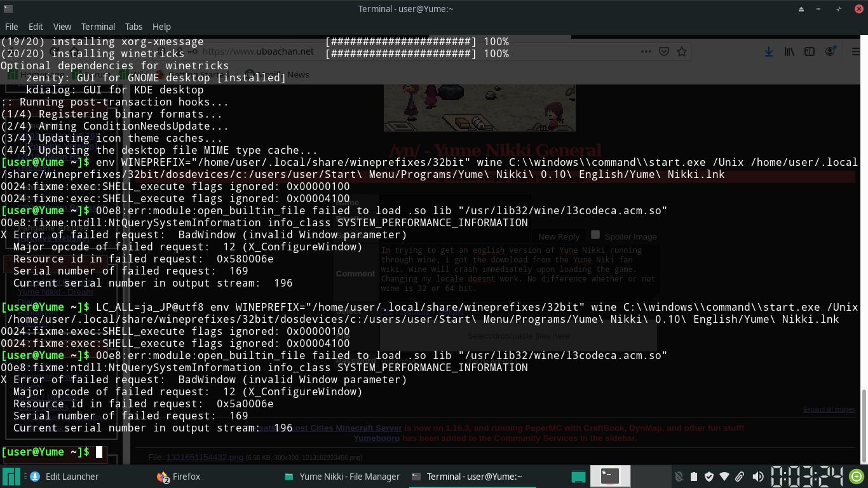The width and height of the screenshot is (868, 488).
Task: Open the Firefox account avatar icon
Action: click(831, 52)
